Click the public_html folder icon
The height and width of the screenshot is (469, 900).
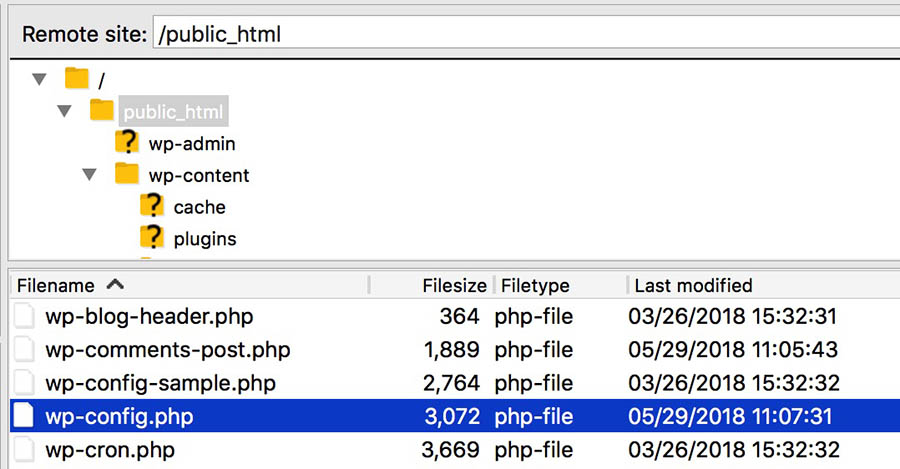pyautogui.click(x=102, y=111)
